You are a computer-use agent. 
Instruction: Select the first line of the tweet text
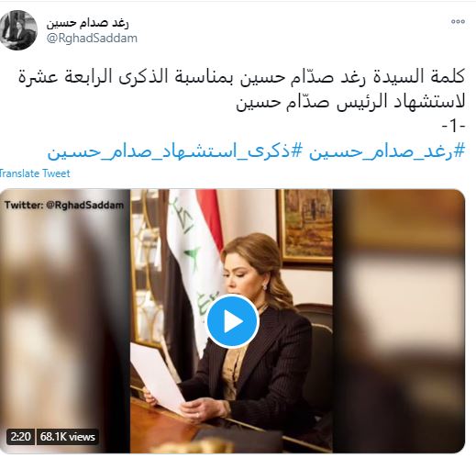click(241, 76)
